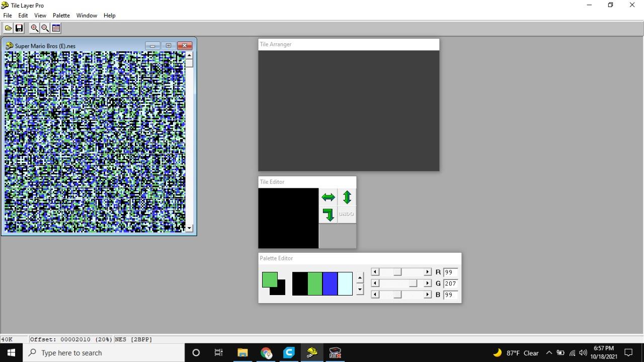This screenshot has height=362, width=644.
Task: Decrease green with the G slider left arrow
Action: [375, 283]
